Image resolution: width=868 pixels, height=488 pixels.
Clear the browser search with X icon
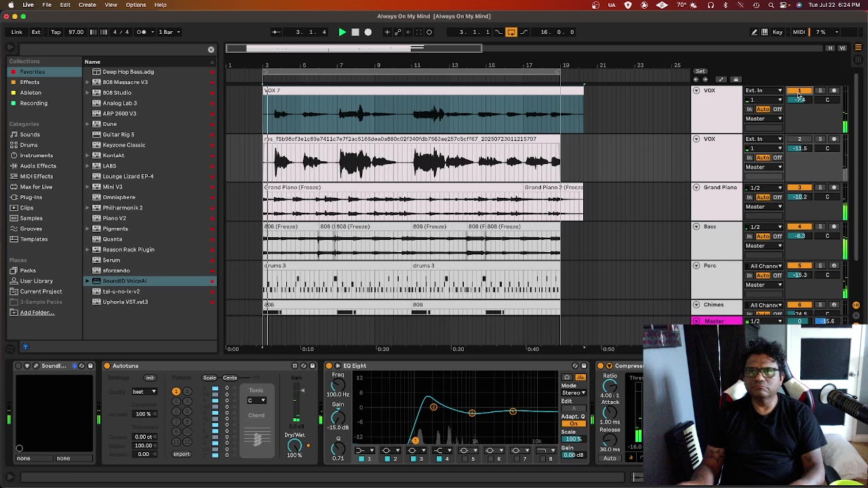point(211,49)
